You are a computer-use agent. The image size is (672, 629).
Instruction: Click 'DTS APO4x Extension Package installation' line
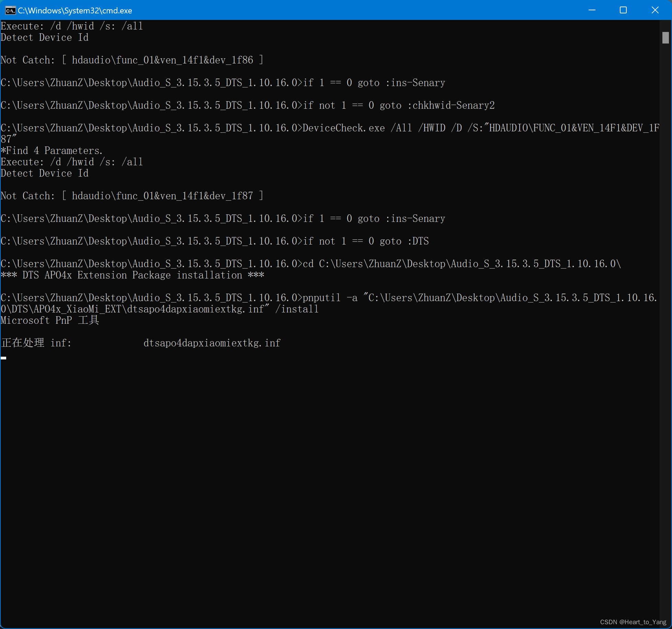pyautogui.click(x=132, y=275)
